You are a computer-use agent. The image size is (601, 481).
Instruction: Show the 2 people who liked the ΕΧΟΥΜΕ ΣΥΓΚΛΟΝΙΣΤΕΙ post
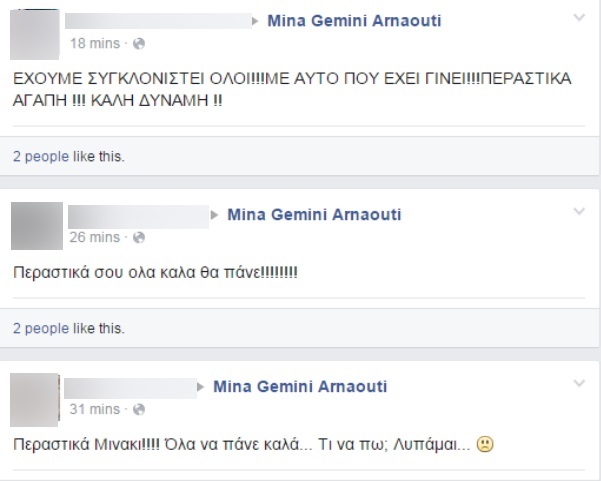tap(40, 156)
